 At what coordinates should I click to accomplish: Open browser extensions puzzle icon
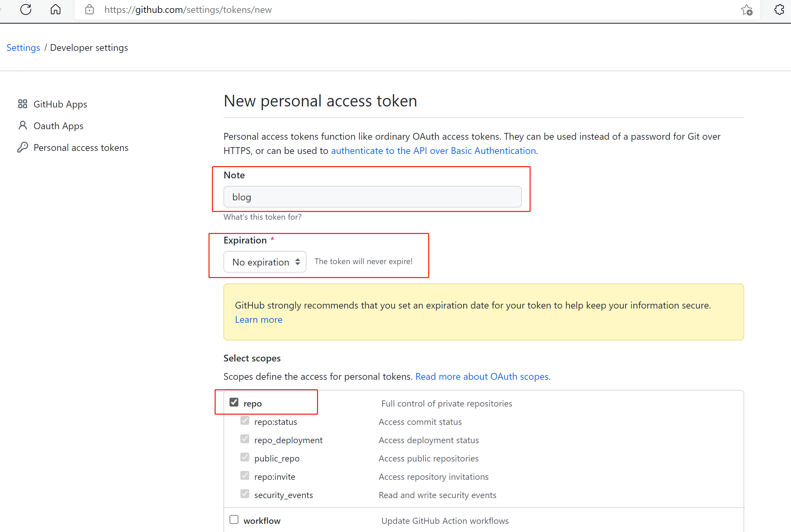click(779, 9)
